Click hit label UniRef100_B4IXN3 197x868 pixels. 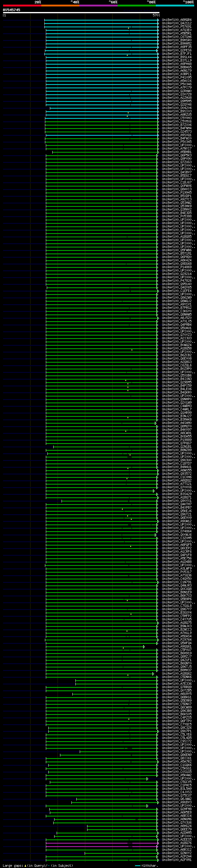point(176,379)
